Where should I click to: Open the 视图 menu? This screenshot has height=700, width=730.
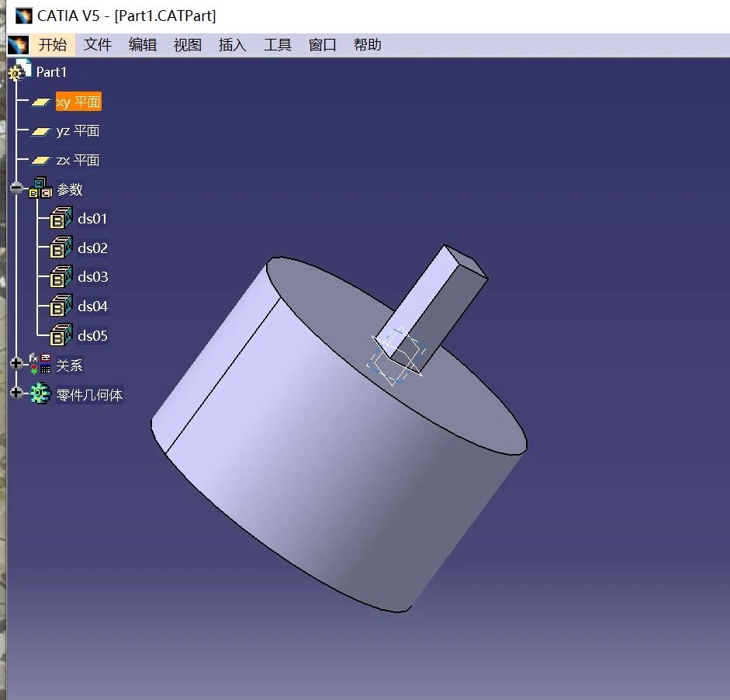click(188, 45)
